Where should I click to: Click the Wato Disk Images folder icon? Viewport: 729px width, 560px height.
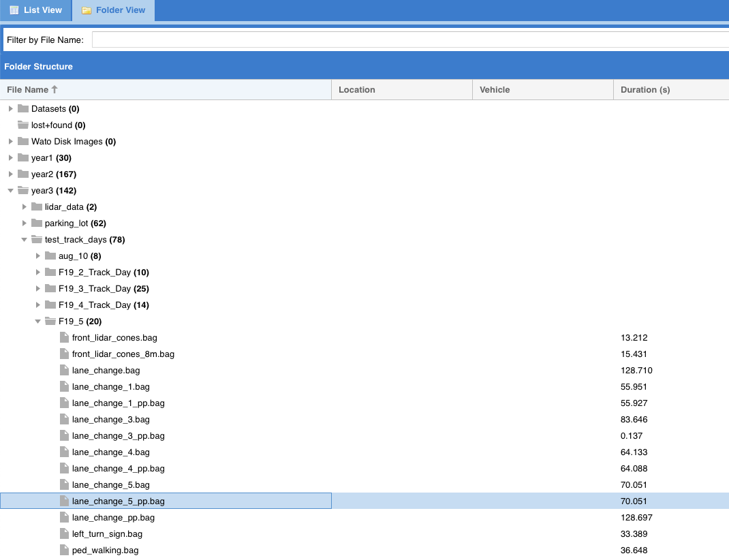click(22, 141)
